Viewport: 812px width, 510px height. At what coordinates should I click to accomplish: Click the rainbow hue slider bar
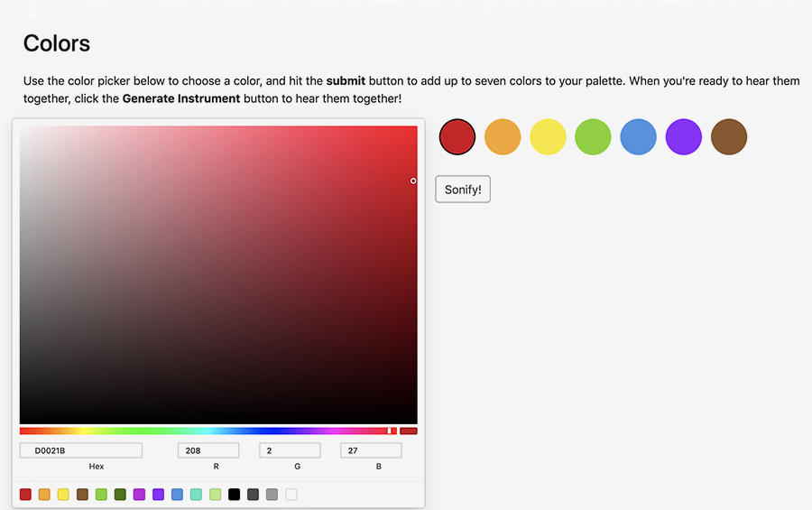click(x=208, y=431)
